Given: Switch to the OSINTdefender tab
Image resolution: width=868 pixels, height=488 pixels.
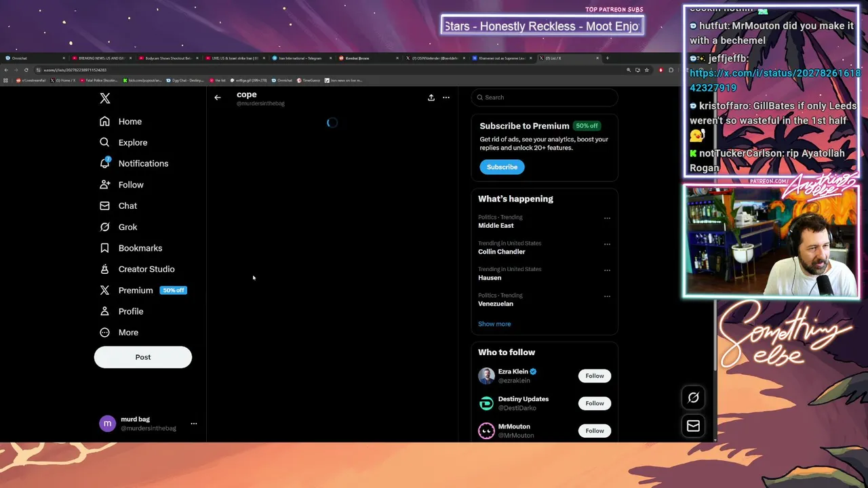Looking at the screenshot, I should point(434,58).
